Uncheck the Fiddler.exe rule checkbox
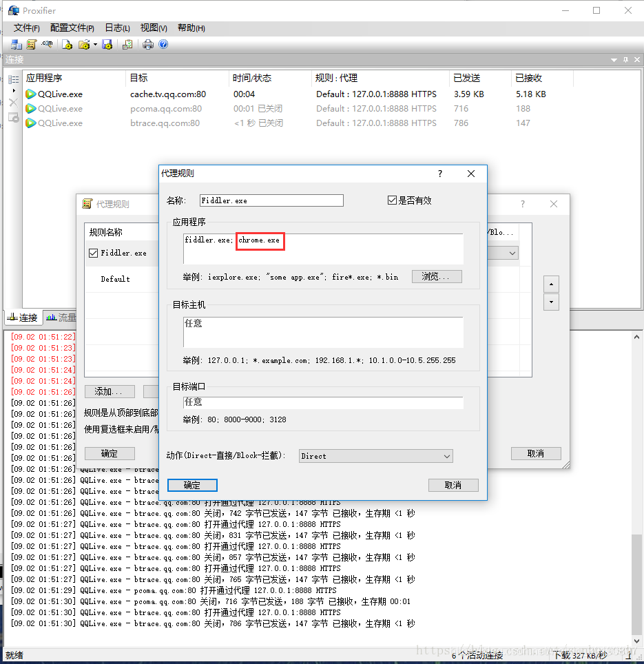This screenshot has width=644, height=664. tap(94, 253)
